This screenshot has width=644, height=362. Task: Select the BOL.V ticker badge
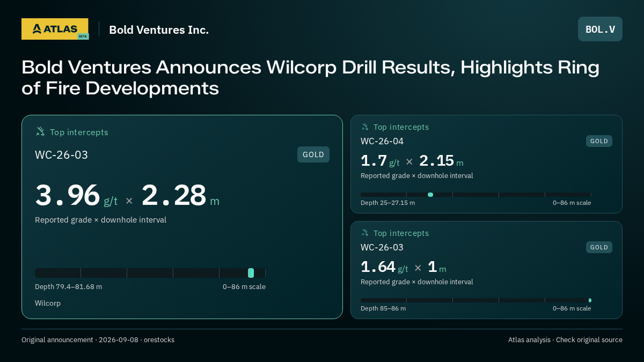pos(600,29)
